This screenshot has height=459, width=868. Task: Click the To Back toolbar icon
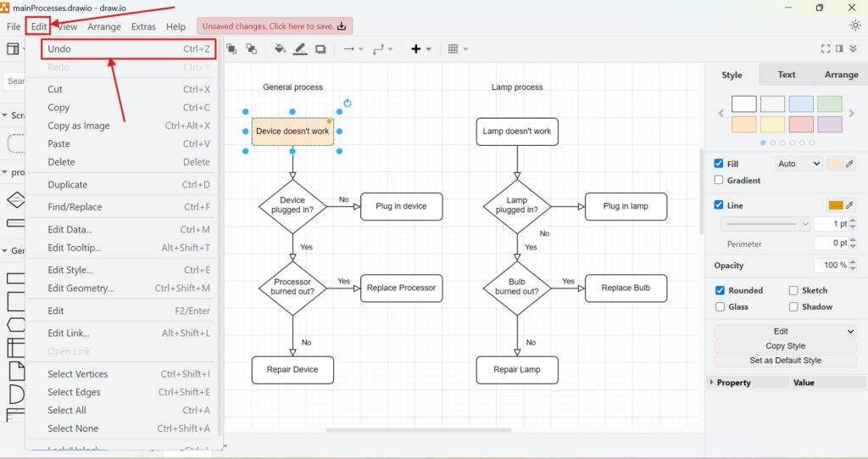251,49
